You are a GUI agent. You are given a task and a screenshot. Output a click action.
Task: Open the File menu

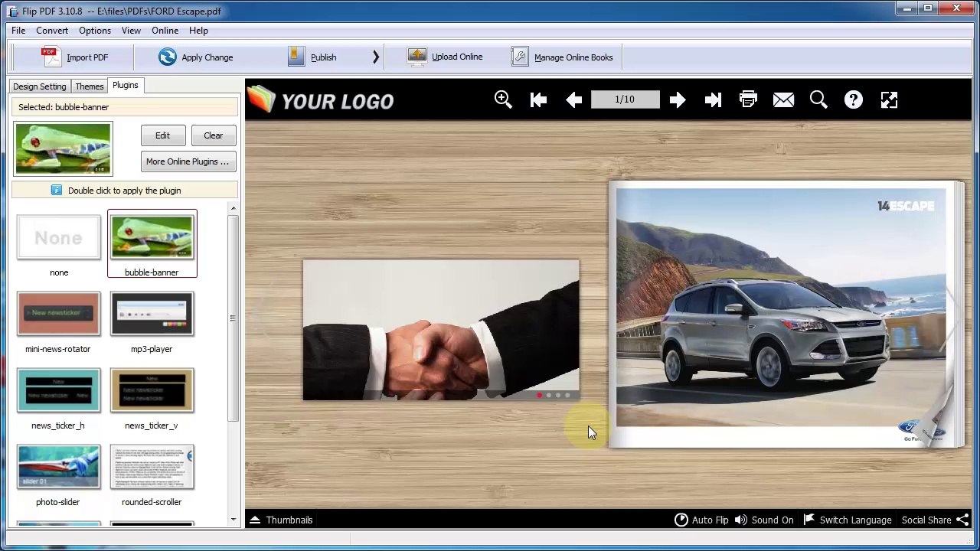18,31
